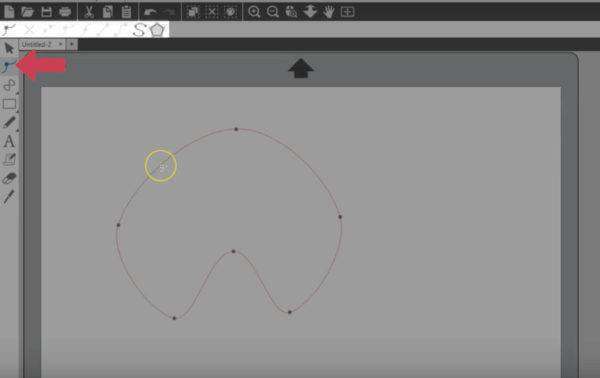The image size is (600, 378).
Task: Select the Knife tool
Action: [9, 197]
